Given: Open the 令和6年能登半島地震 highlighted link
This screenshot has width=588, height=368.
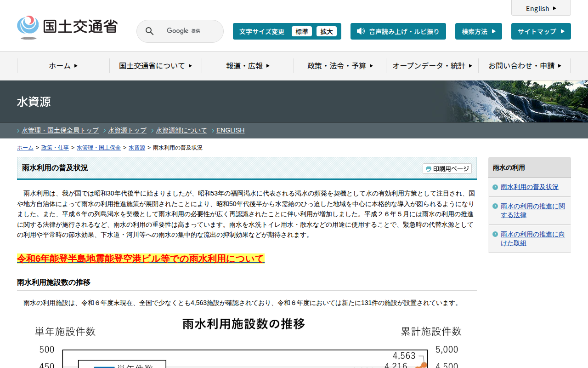Looking at the screenshot, I should (x=141, y=259).
